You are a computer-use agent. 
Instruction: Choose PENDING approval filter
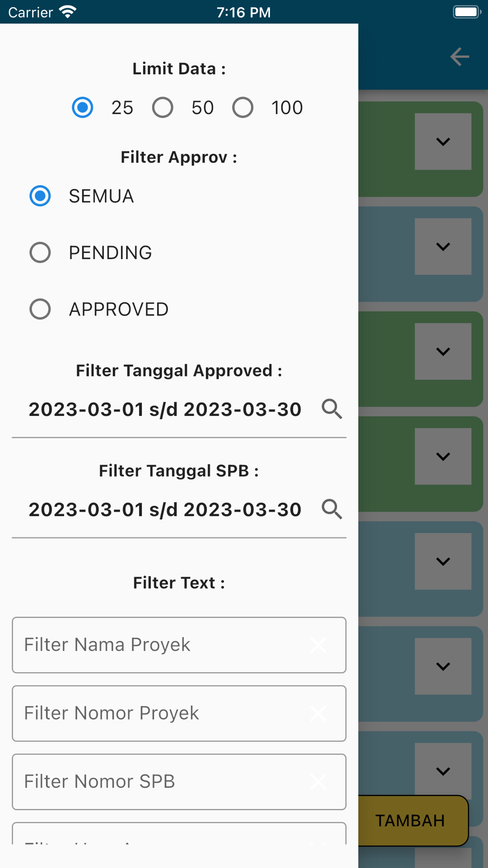(x=40, y=253)
